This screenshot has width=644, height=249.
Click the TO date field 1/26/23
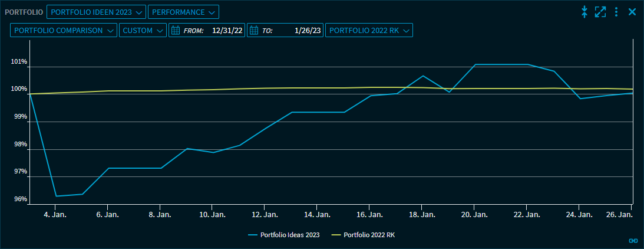pos(308,31)
